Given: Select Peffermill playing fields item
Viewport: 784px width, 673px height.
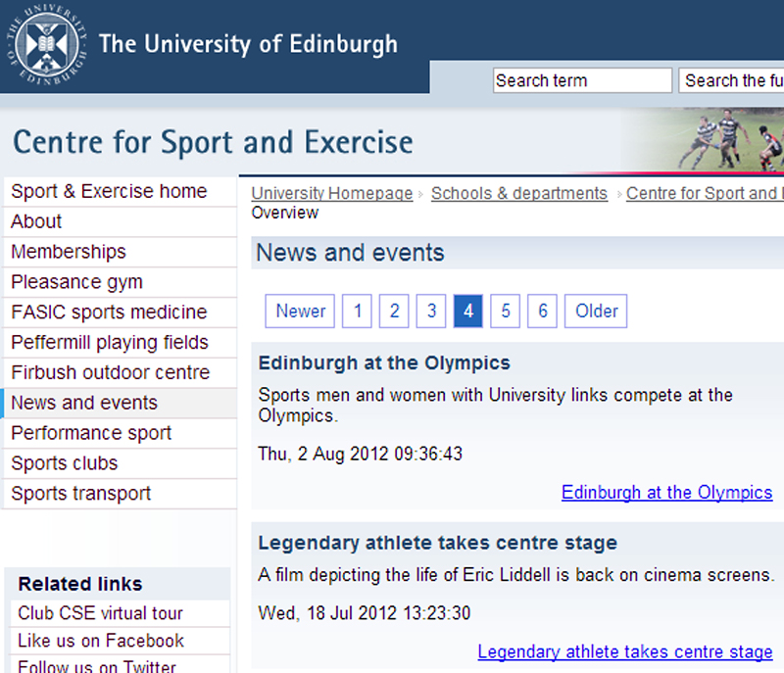Looking at the screenshot, I should pos(120,342).
